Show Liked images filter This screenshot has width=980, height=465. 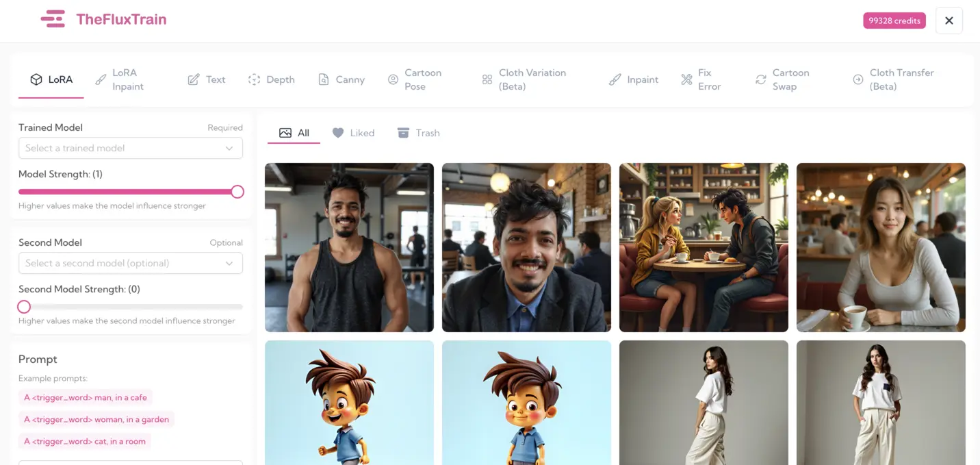tap(353, 133)
